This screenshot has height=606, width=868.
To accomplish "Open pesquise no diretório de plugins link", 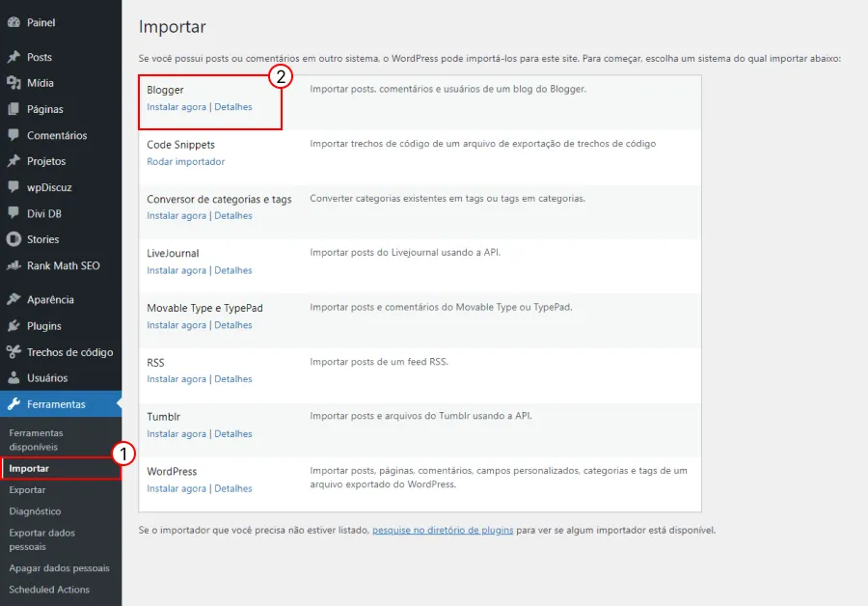I will tap(442, 530).
